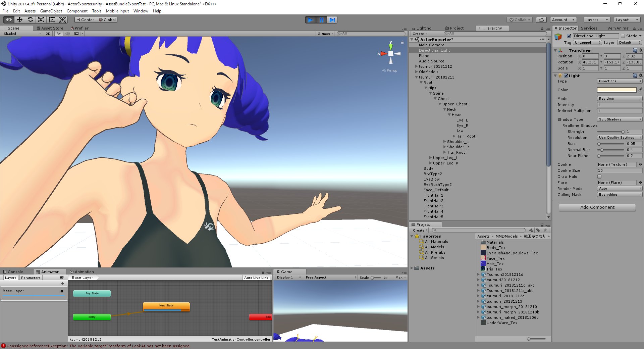
Task: Click the Add Component button
Action: click(x=597, y=207)
